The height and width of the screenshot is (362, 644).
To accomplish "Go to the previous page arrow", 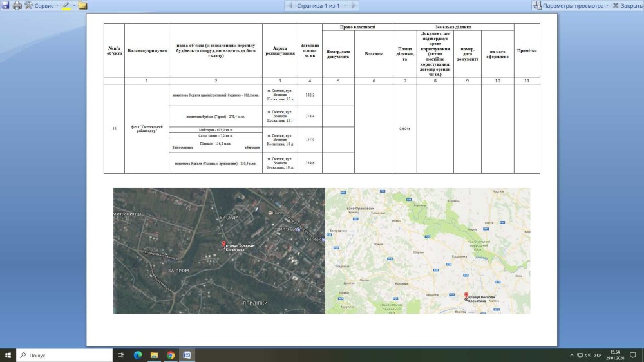I will point(290,5).
